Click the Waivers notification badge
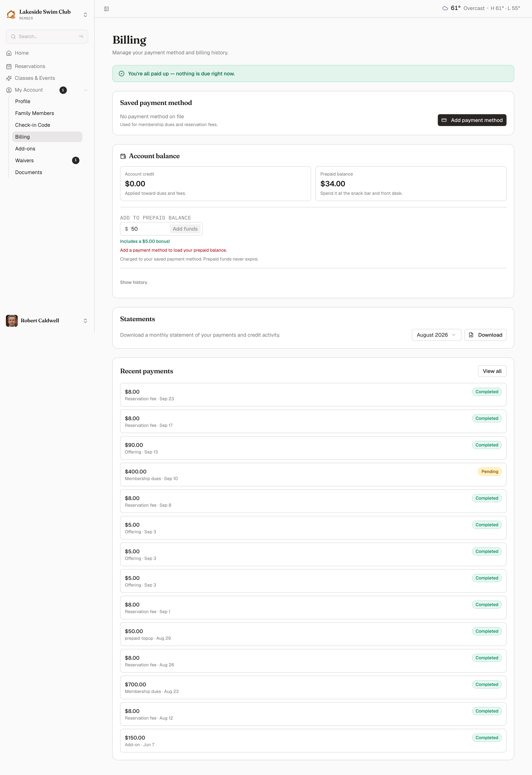Image resolution: width=532 pixels, height=775 pixels. [76, 160]
